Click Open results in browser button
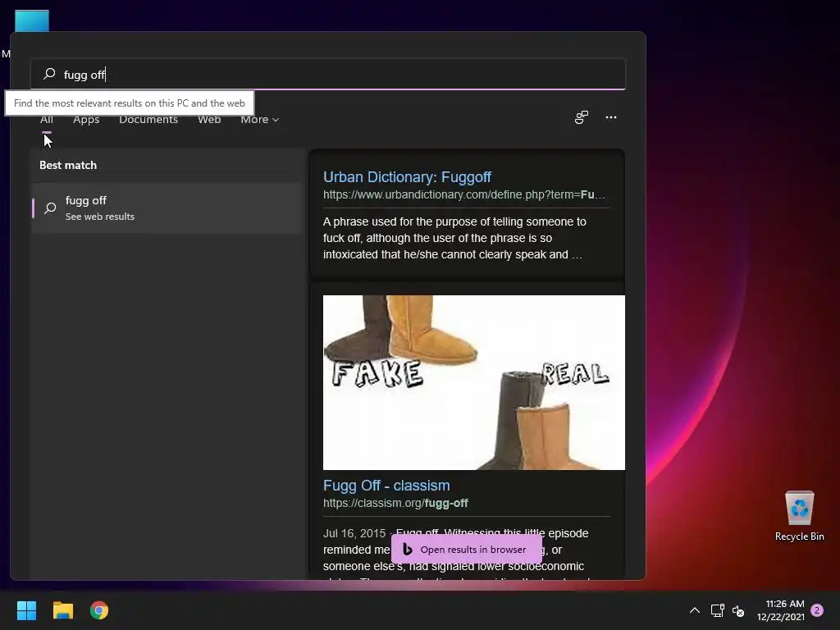840x630 pixels. point(467,549)
